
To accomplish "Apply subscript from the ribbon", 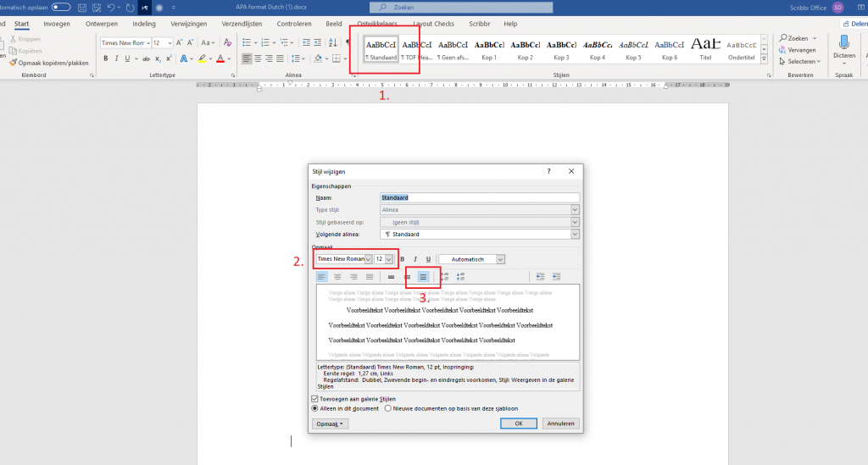I will point(158,58).
